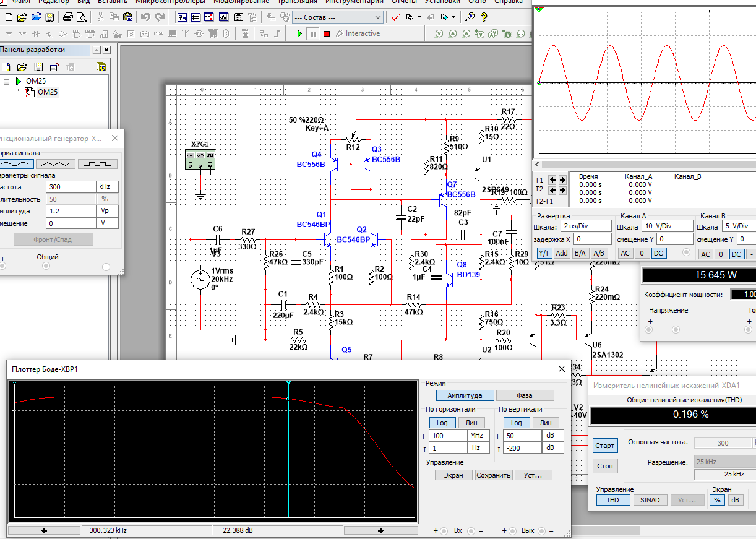The width and height of the screenshot is (756, 539).
Task: Run the simulation with the green play icon
Action: point(299,33)
